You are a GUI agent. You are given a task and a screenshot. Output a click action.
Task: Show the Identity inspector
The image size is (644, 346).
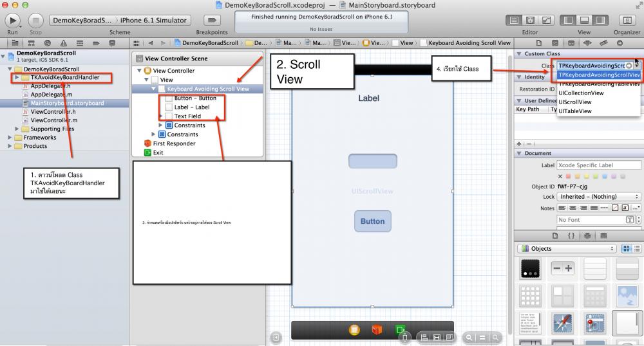click(x=571, y=43)
